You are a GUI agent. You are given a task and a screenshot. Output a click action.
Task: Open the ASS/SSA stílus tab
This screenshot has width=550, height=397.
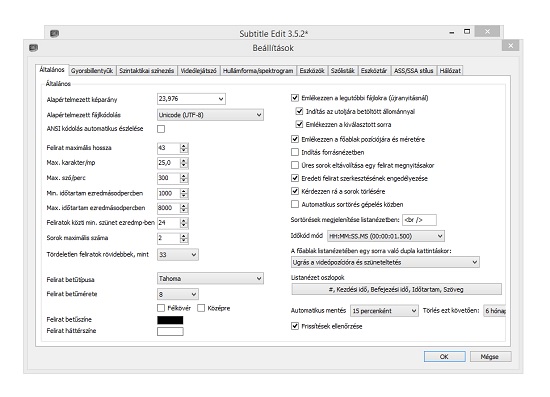tap(414, 70)
